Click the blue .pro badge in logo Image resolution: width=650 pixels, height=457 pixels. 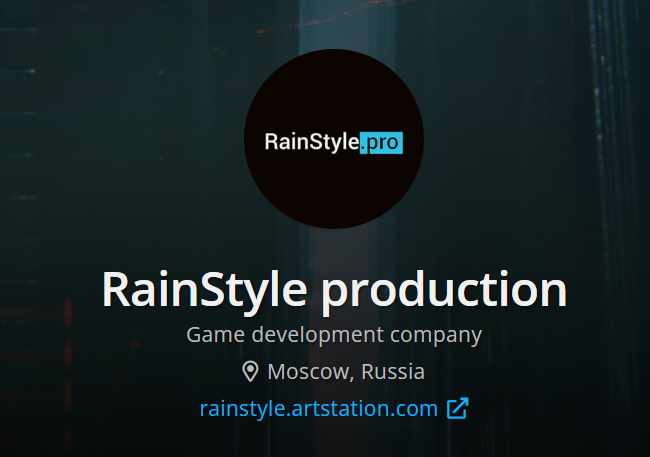(381, 143)
